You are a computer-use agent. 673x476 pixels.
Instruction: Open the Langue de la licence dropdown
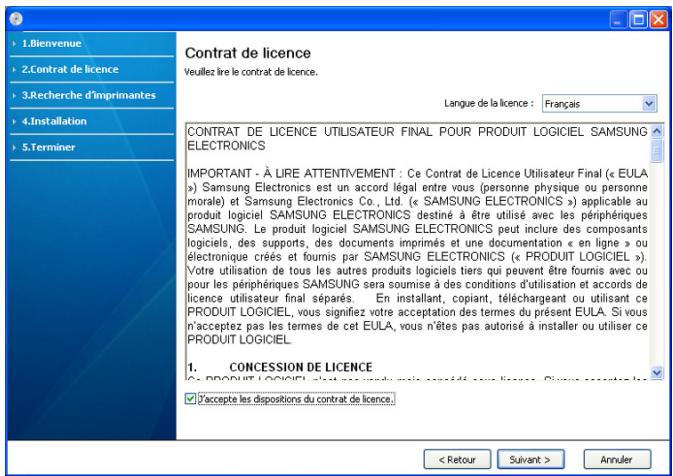coord(599,104)
